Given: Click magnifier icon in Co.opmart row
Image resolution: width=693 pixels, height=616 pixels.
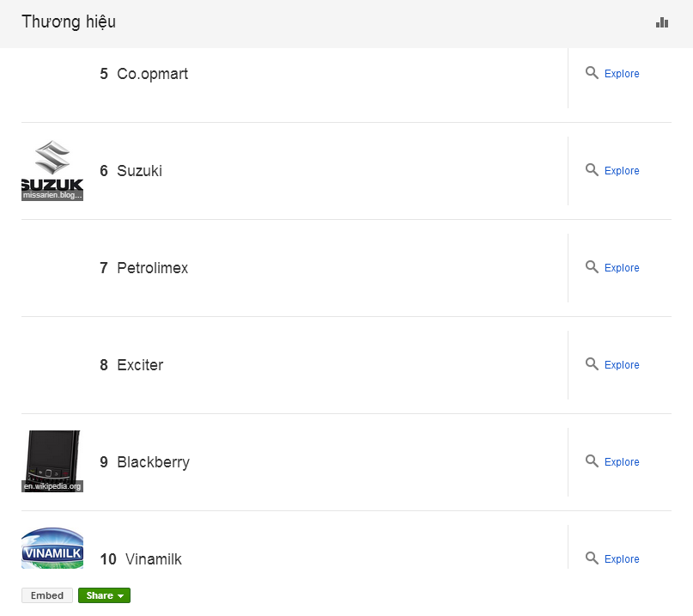Looking at the screenshot, I should point(592,73).
